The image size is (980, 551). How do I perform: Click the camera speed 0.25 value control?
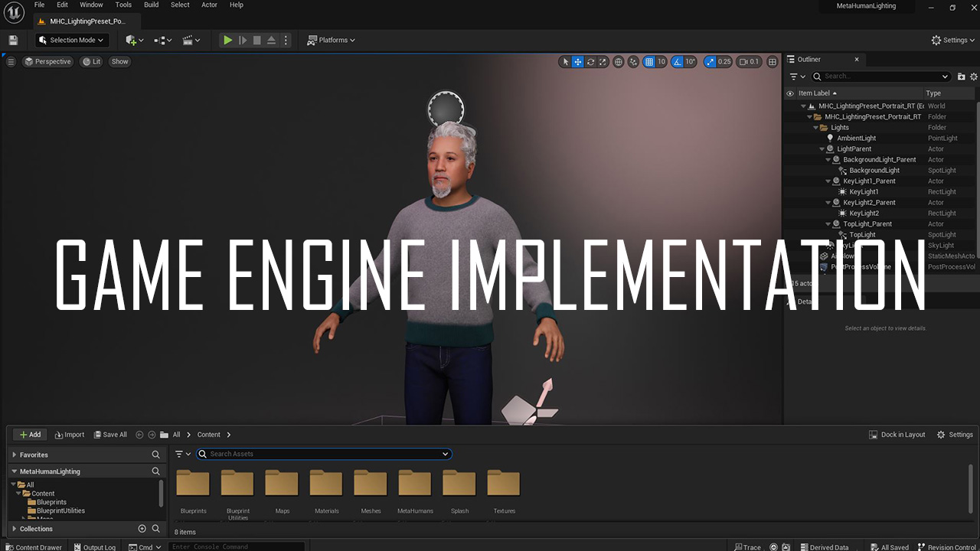pos(723,62)
